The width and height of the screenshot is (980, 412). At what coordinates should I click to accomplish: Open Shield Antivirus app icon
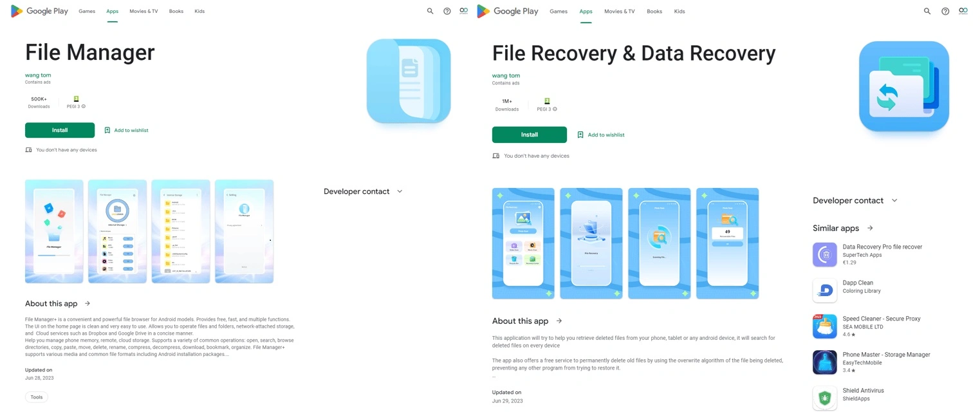pos(825,398)
